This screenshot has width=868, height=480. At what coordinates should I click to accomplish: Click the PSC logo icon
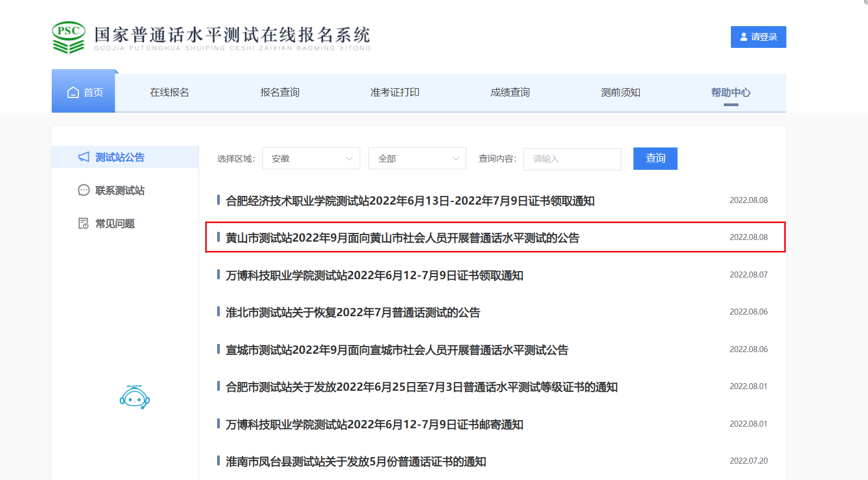(69, 38)
